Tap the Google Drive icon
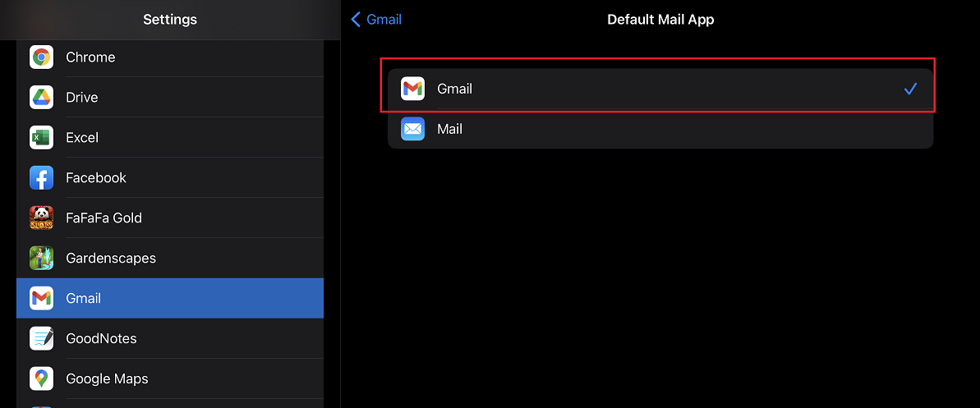The image size is (980, 408). [41, 98]
